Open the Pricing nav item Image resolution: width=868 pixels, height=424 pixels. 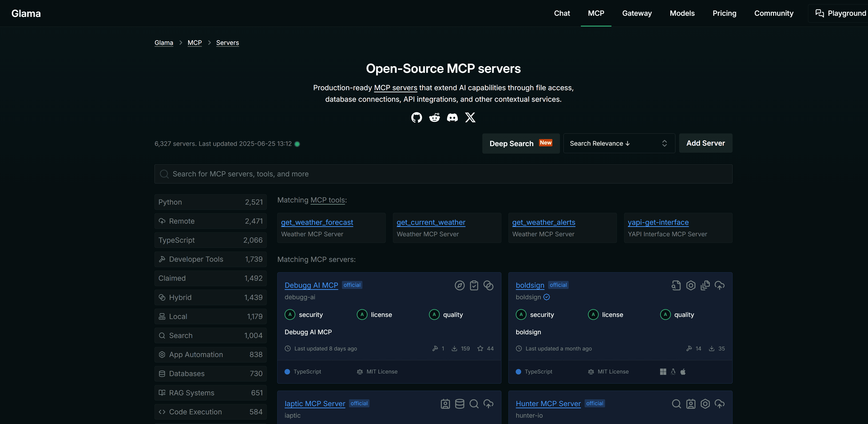tap(724, 13)
